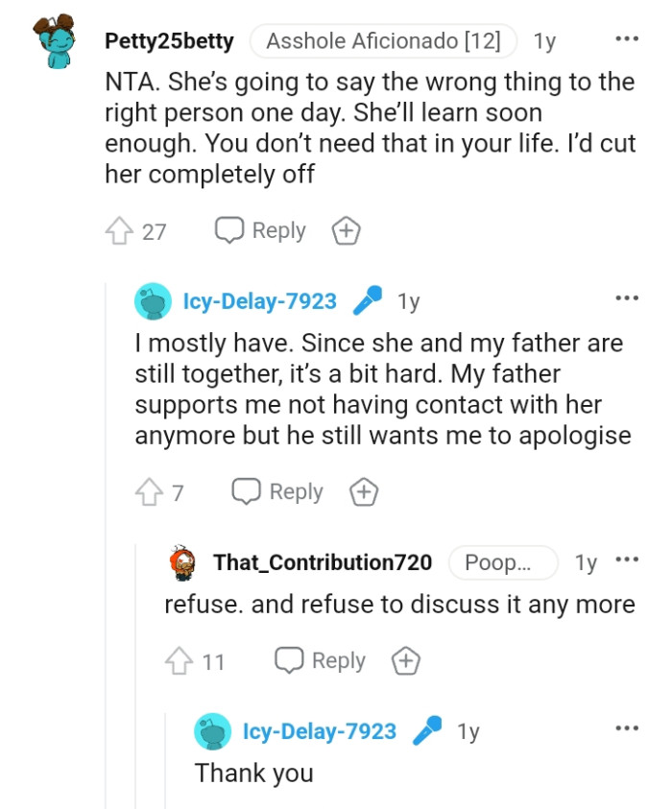Click the '1y' timestamp on the top comment
Screen dimensions: 672x809
(x=543, y=40)
